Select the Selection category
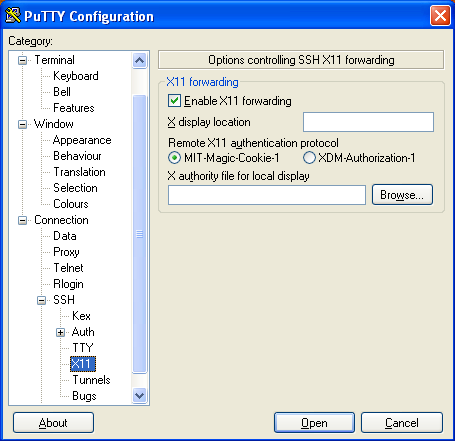The height and width of the screenshot is (441, 455). click(x=75, y=188)
